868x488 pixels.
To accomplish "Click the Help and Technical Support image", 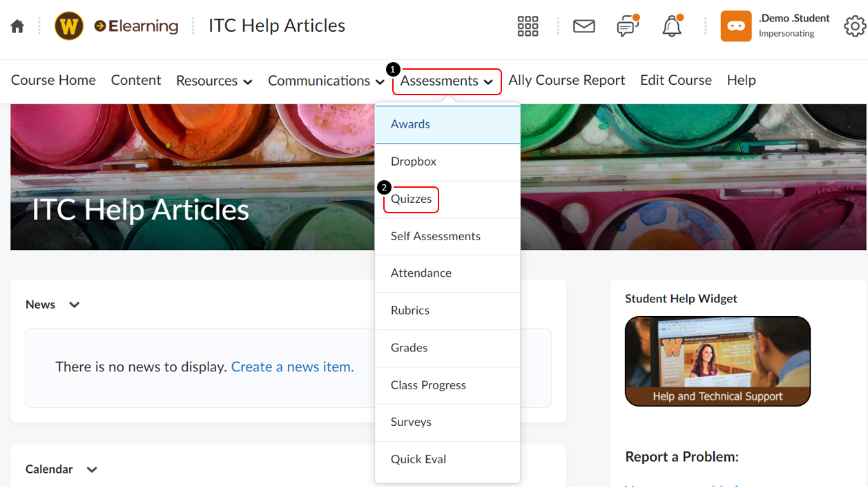I will [x=717, y=361].
